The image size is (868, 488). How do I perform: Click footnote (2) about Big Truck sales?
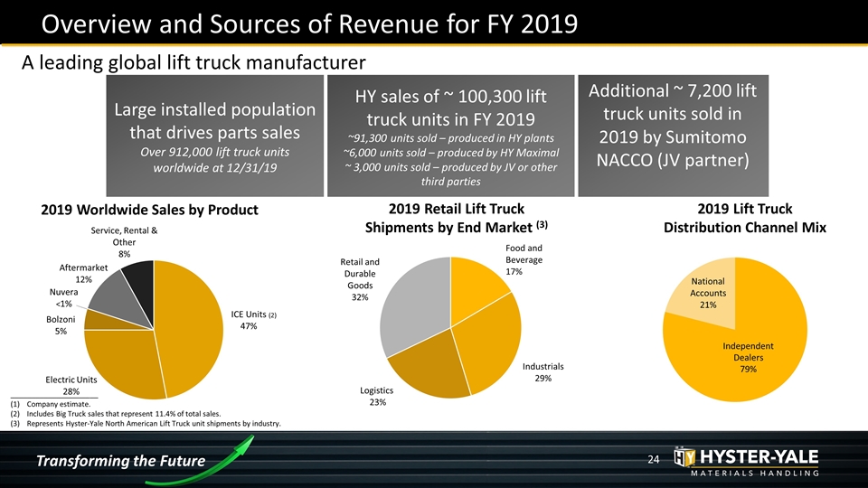[116, 413]
